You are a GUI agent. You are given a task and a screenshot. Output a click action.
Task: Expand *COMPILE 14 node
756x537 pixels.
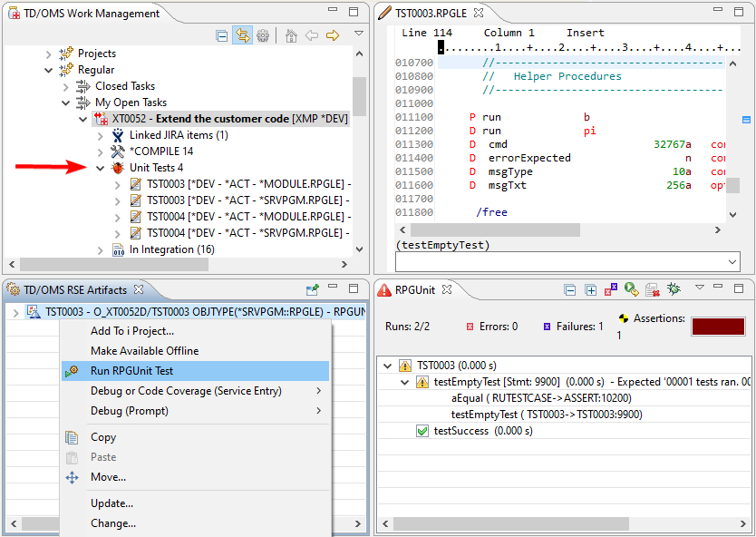point(101,152)
